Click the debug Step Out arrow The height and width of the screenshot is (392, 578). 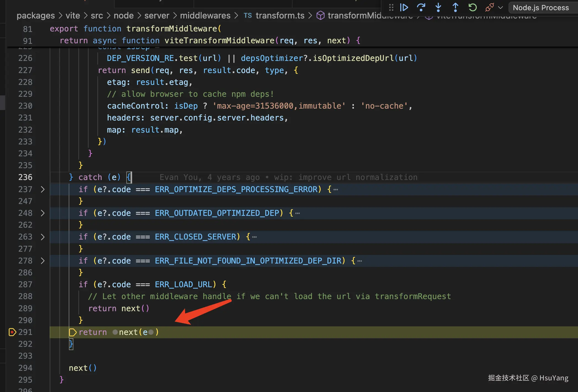[455, 7]
